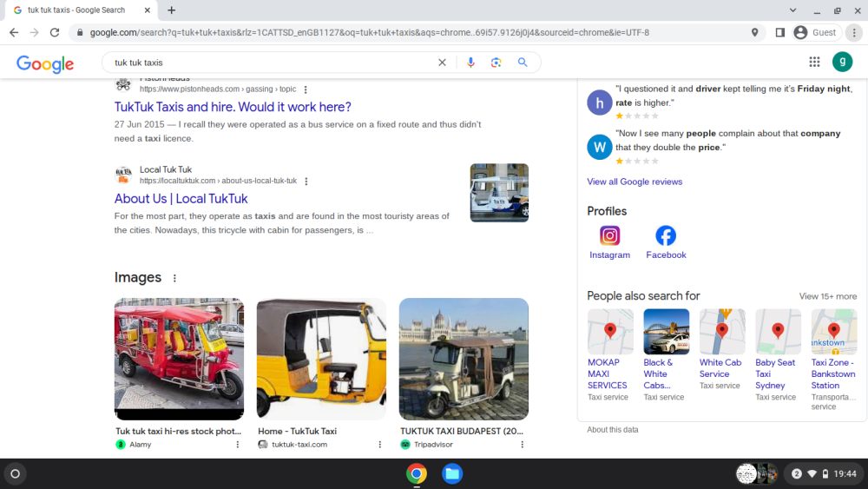Open red tuk tuk Alamy image

[179, 359]
